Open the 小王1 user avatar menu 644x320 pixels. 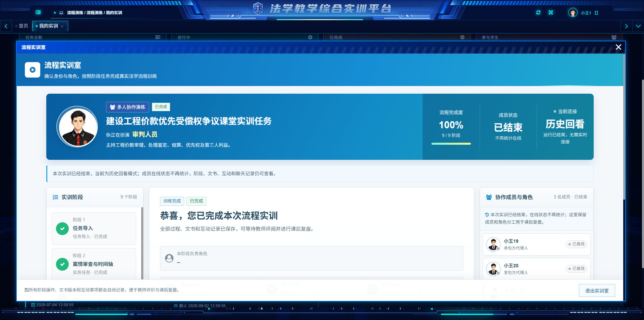click(x=573, y=13)
